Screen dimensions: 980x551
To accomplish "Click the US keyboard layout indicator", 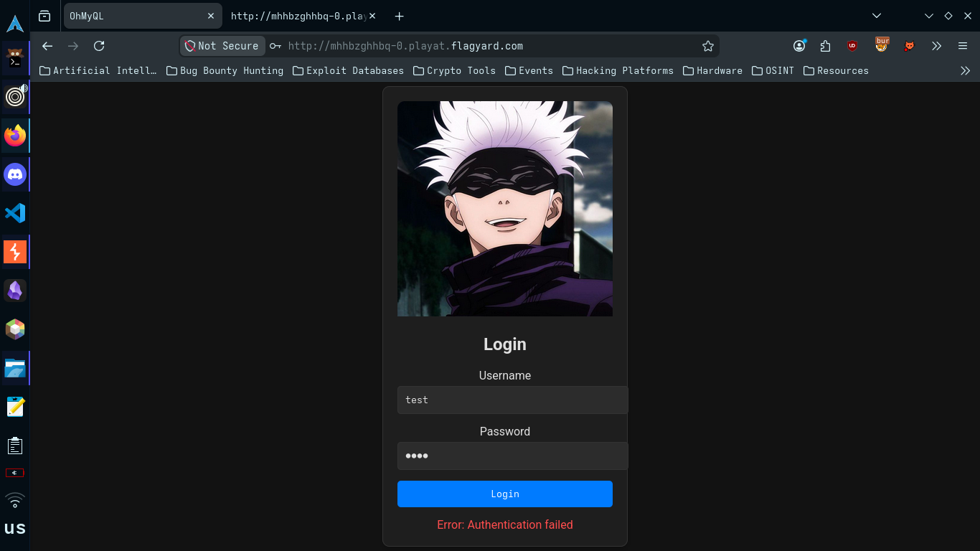I will [15, 529].
